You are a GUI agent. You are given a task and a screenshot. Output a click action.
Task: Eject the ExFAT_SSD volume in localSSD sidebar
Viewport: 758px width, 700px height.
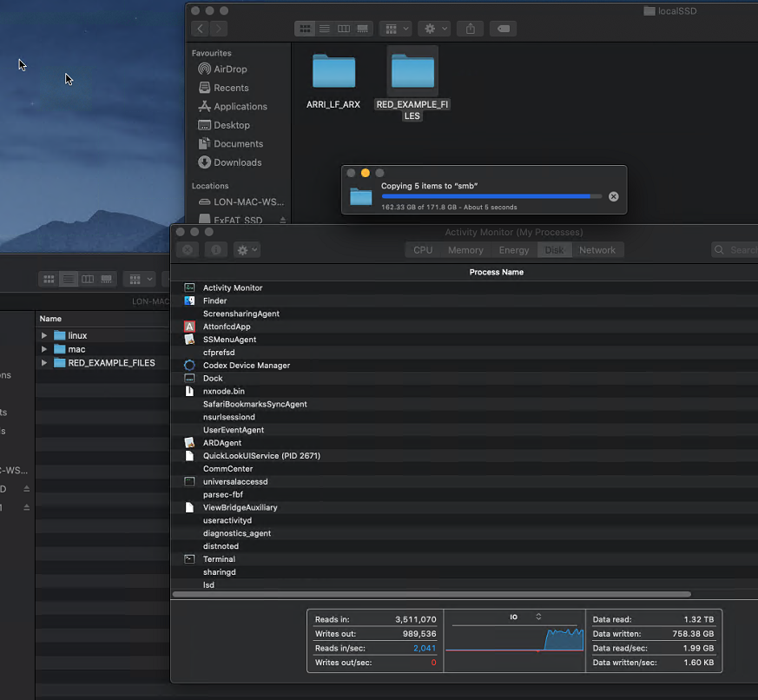coord(283,221)
